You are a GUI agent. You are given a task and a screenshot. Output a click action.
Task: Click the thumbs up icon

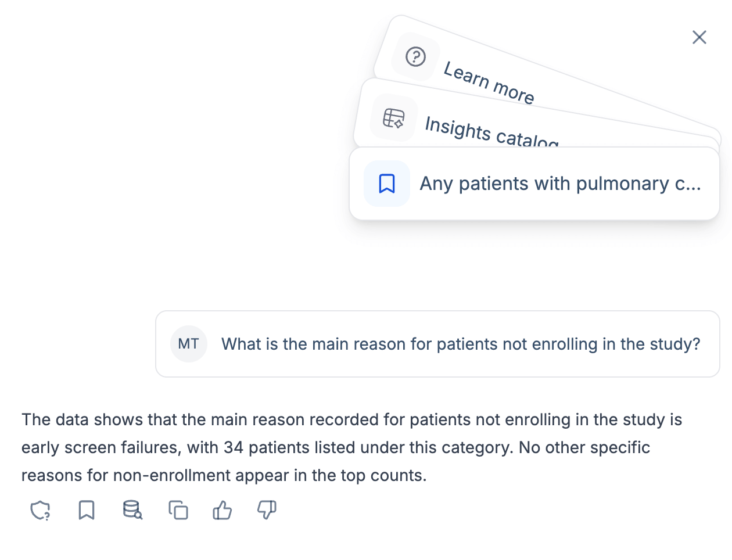click(222, 511)
